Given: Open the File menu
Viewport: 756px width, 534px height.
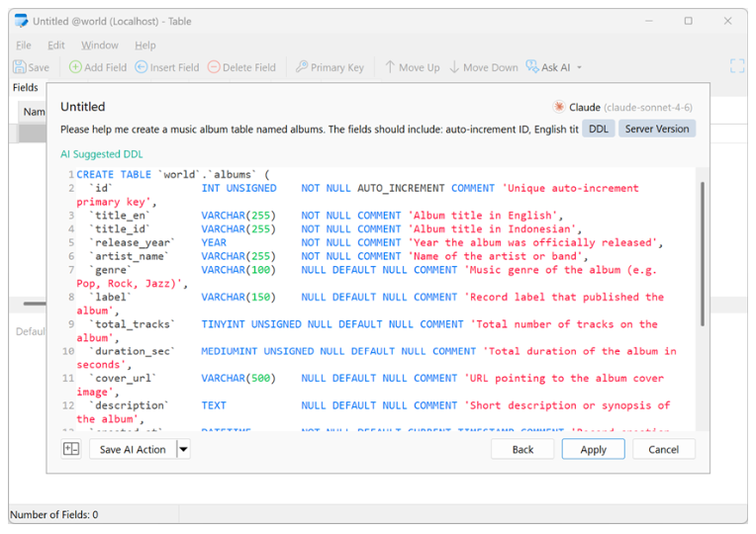Looking at the screenshot, I should click(23, 45).
